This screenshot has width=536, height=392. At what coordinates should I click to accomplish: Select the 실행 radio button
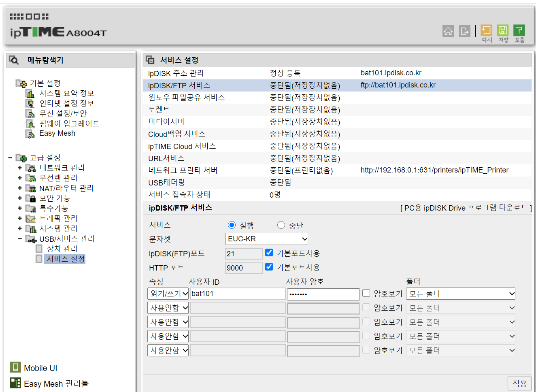tap(232, 225)
